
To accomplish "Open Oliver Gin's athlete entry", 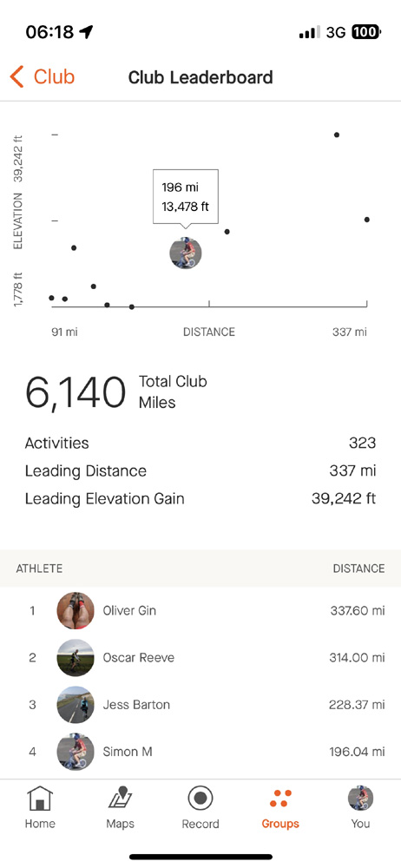I will click(x=200, y=610).
